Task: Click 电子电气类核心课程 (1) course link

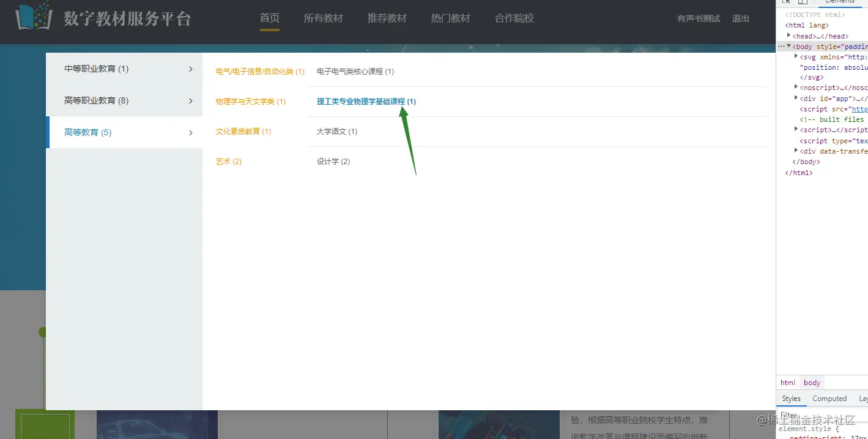Action: coord(355,72)
